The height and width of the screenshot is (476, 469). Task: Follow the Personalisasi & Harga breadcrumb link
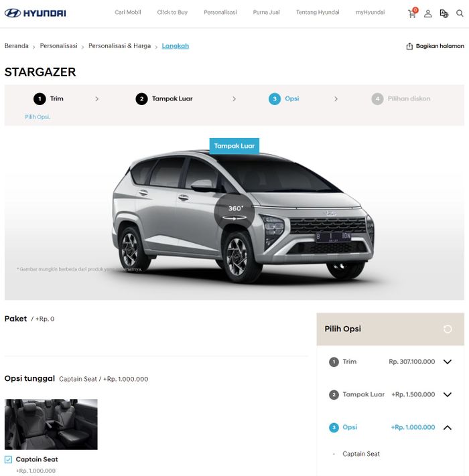point(120,46)
